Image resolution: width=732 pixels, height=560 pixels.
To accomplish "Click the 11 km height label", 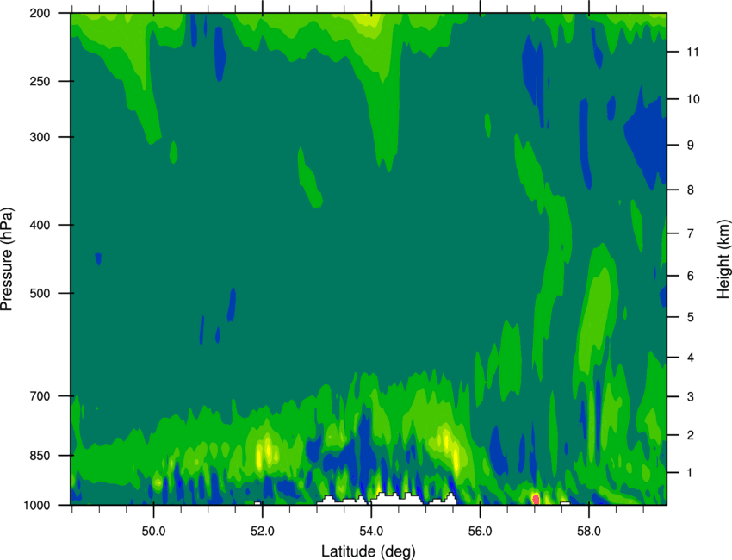I will pyautogui.click(x=692, y=52).
